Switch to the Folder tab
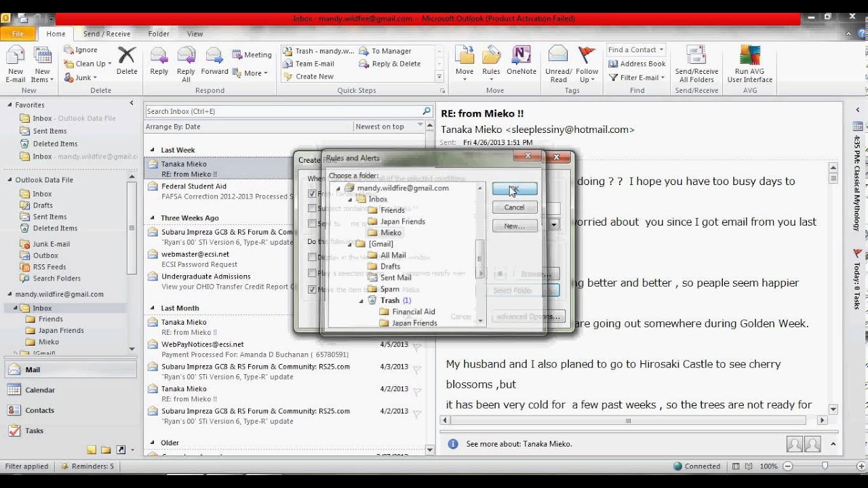This screenshot has height=488, width=868. (159, 34)
